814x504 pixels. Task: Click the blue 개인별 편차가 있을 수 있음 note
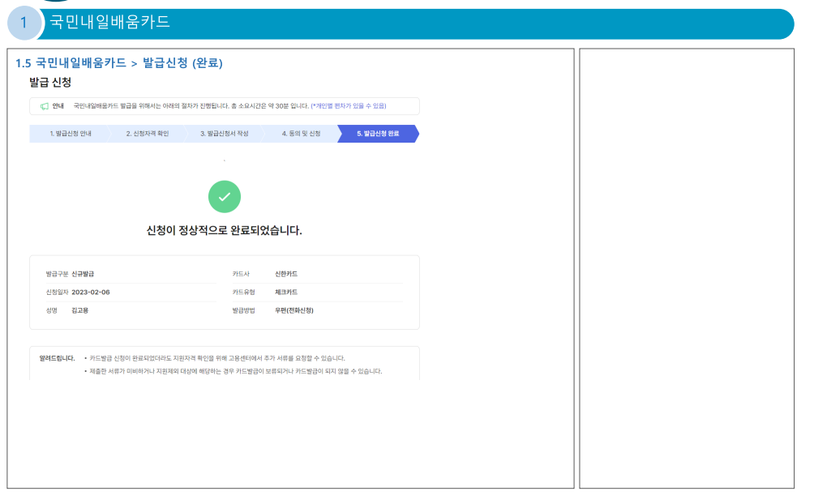(349, 106)
